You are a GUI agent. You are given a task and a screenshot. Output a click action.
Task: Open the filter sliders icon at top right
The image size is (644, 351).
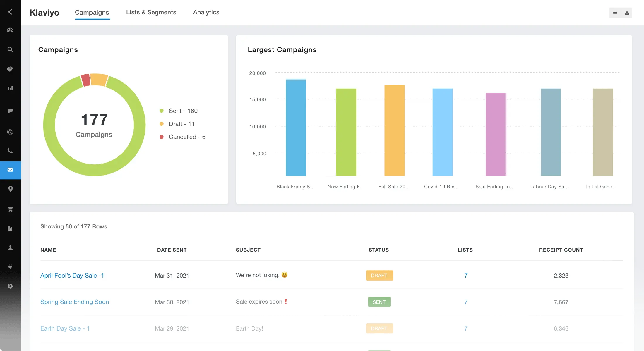tap(615, 13)
